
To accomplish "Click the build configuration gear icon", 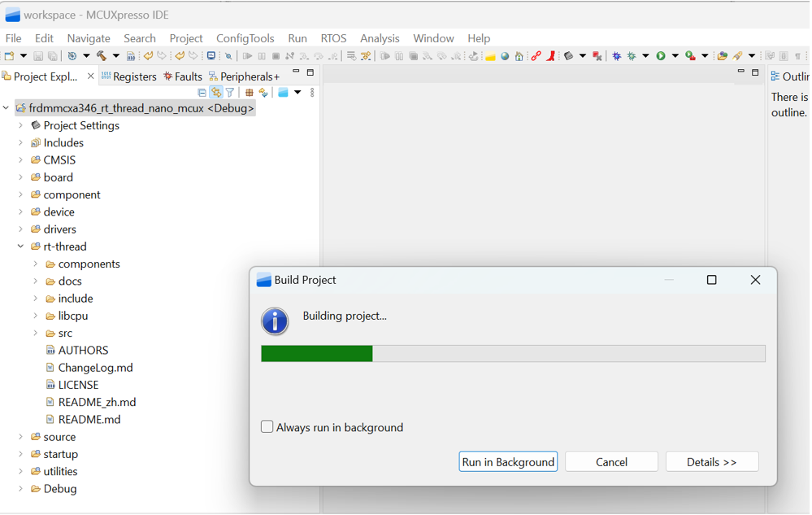I will coord(72,56).
